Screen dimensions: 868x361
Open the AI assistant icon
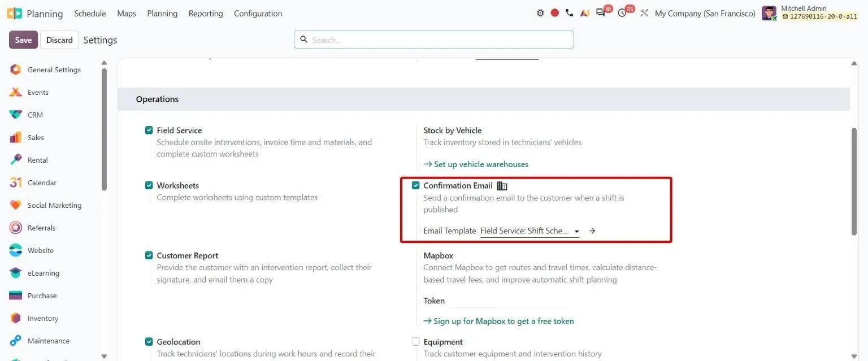pos(585,13)
